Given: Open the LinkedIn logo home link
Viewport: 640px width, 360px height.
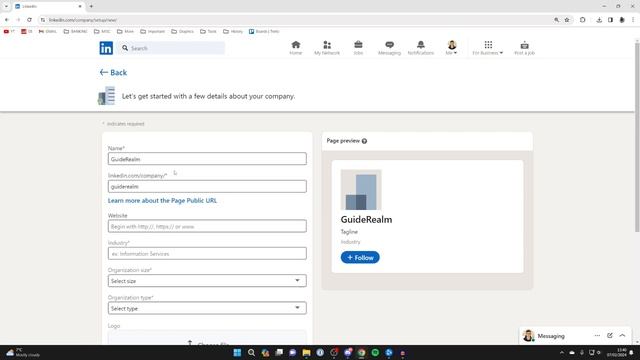Looking at the screenshot, I should 106,48.
